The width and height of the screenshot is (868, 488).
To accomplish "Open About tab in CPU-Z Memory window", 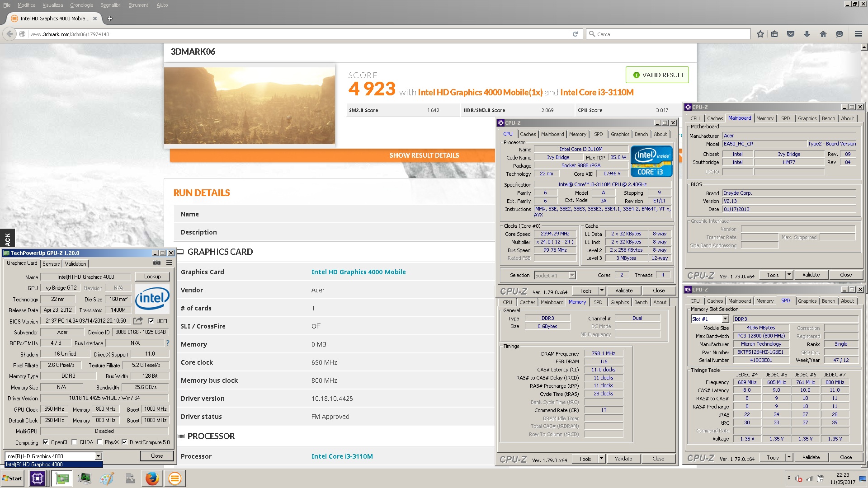I will [660, 302].
